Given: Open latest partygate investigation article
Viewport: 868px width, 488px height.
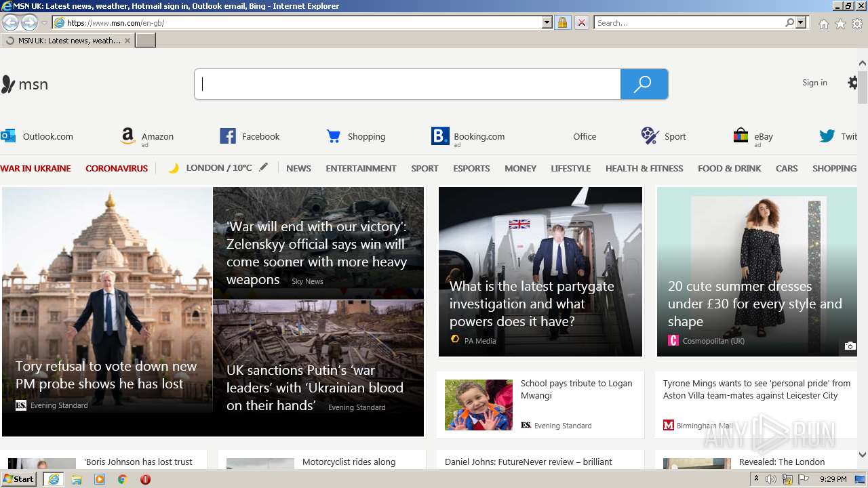Looking at the screenshot, I should coord(532,304).
